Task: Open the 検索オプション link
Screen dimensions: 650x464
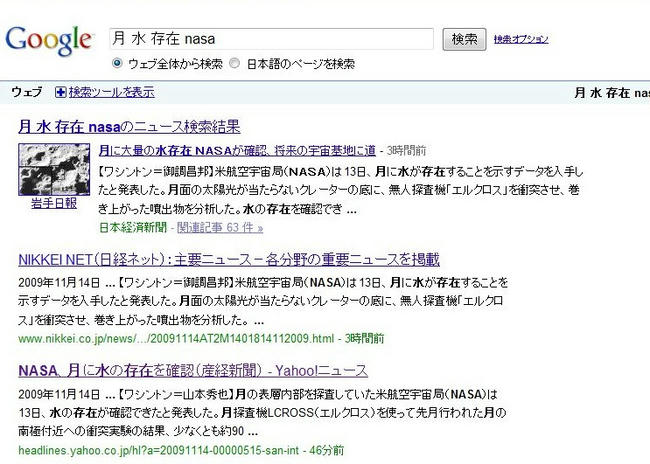Action: click(x=521, y=39)
